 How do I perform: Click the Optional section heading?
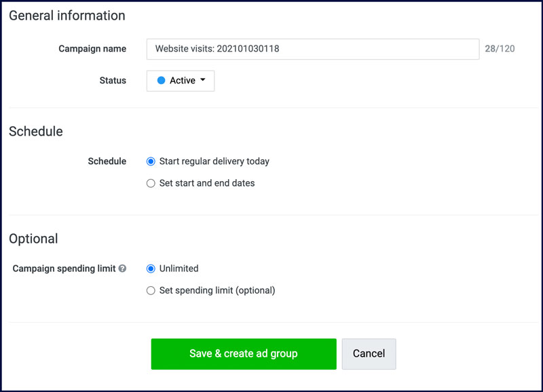click(x=33, y=239)
